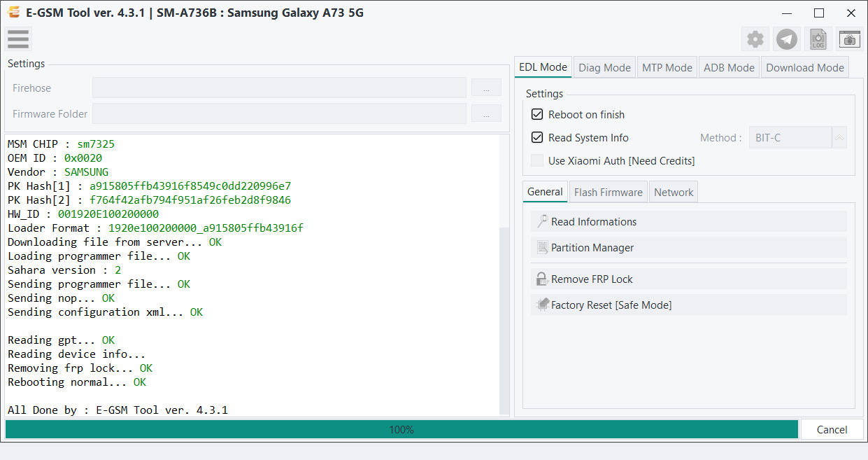Switch to ADB Mode tab
868x460 pixels.
click(730, 67)
